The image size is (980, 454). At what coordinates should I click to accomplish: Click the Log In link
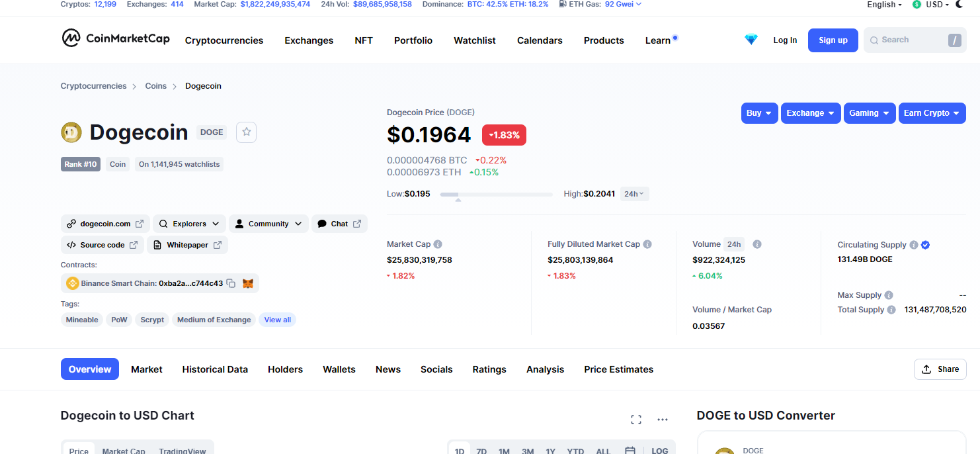click(x=785, y=40)
